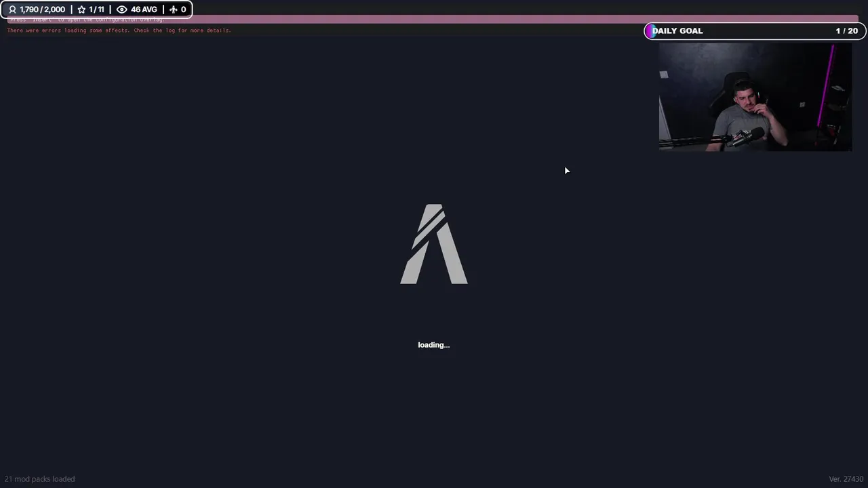Click the 'DAILY GOAL' label

click(x=677, y=30)
